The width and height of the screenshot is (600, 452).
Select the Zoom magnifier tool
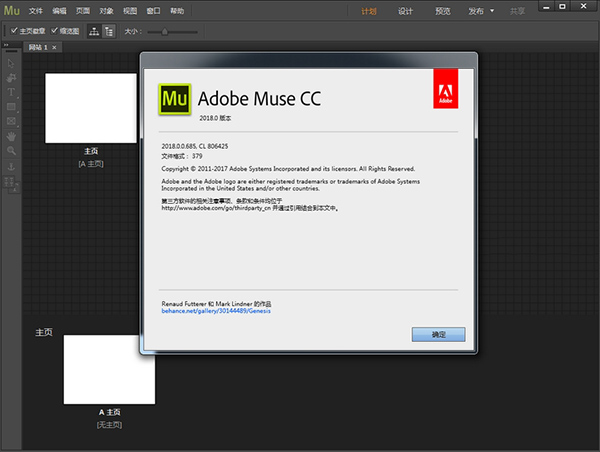click(10, 151)
